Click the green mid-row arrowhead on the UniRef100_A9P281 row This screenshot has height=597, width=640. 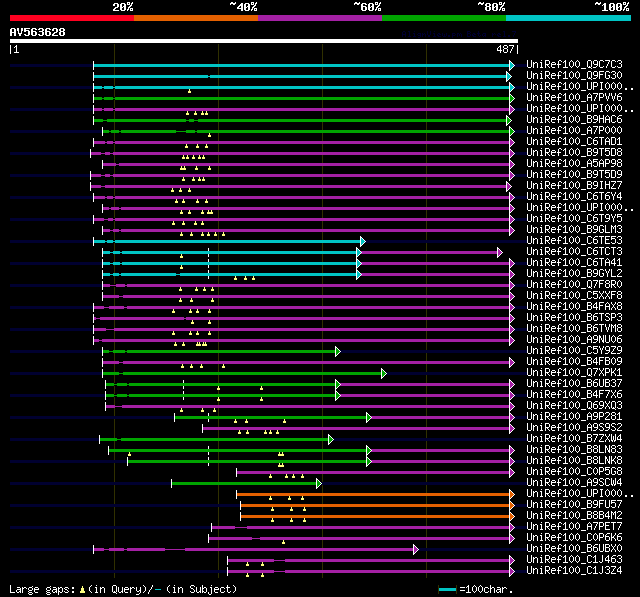[x=369, y=418]
